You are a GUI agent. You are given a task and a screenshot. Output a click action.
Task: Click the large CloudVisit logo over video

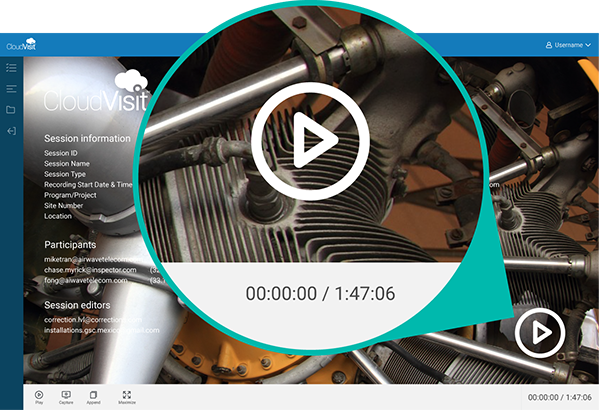tap(96, 91)
